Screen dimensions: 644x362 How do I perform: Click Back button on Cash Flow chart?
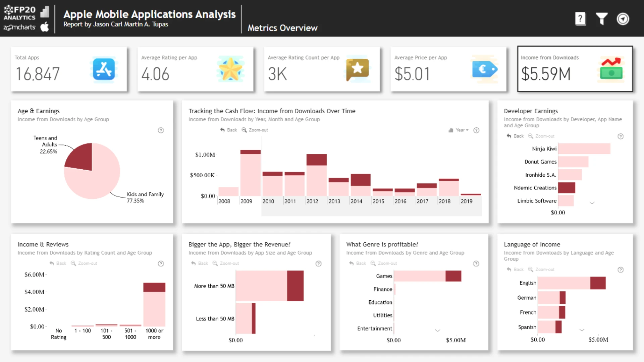[x=229, y=130]
